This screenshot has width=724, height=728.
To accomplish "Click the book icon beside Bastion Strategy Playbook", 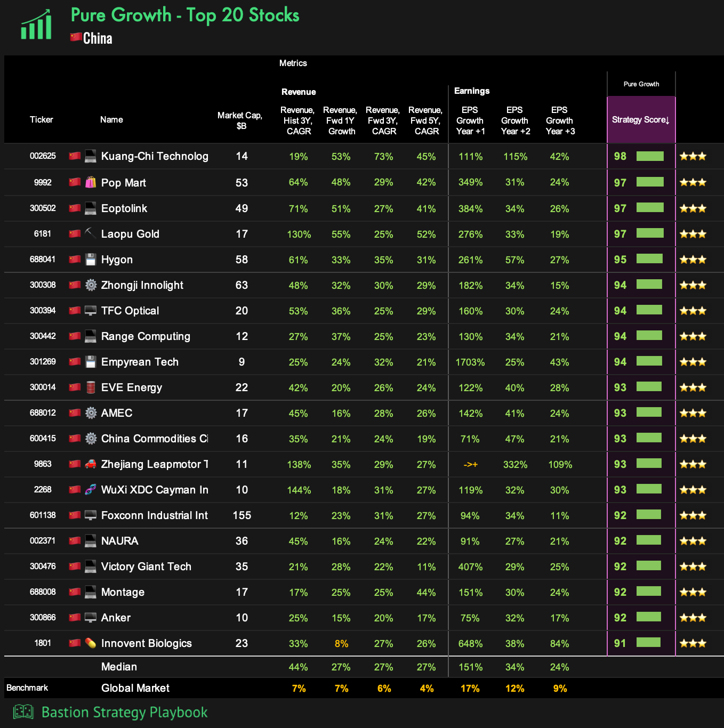I will (23, 711).
